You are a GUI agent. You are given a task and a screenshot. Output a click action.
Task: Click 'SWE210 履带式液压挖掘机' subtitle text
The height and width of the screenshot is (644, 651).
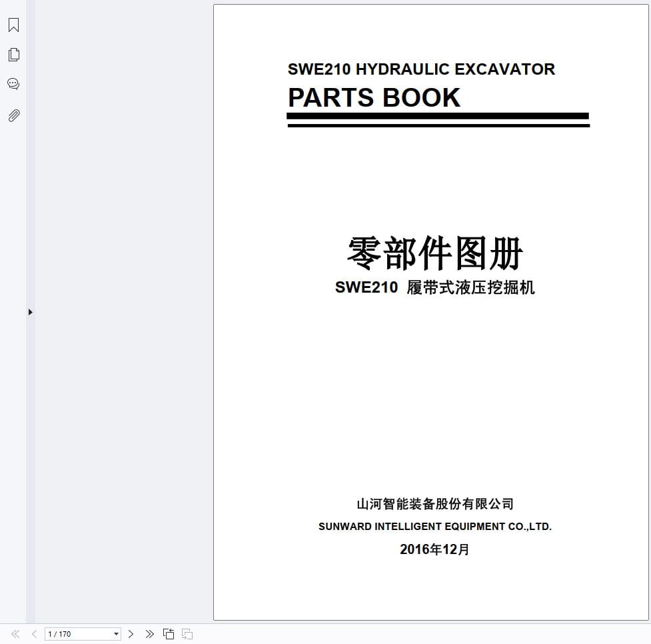click(434, 287)
